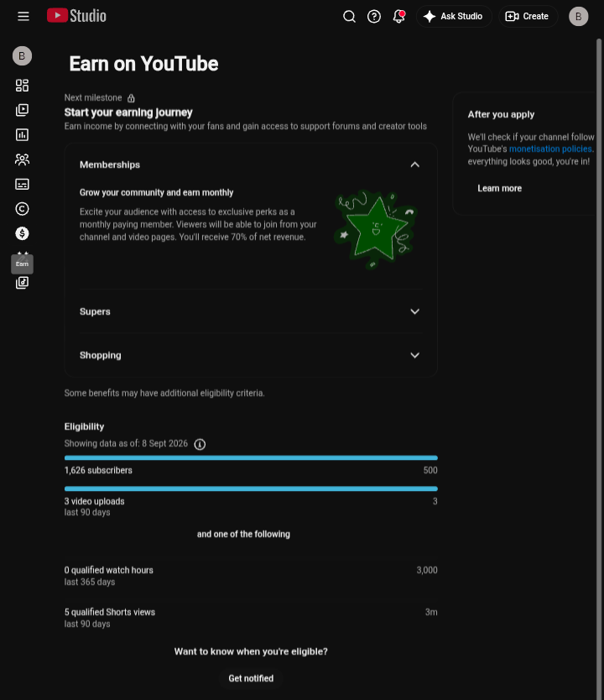Open the Help question mark icon
This screenshot has height=700, width=604.
374,17
